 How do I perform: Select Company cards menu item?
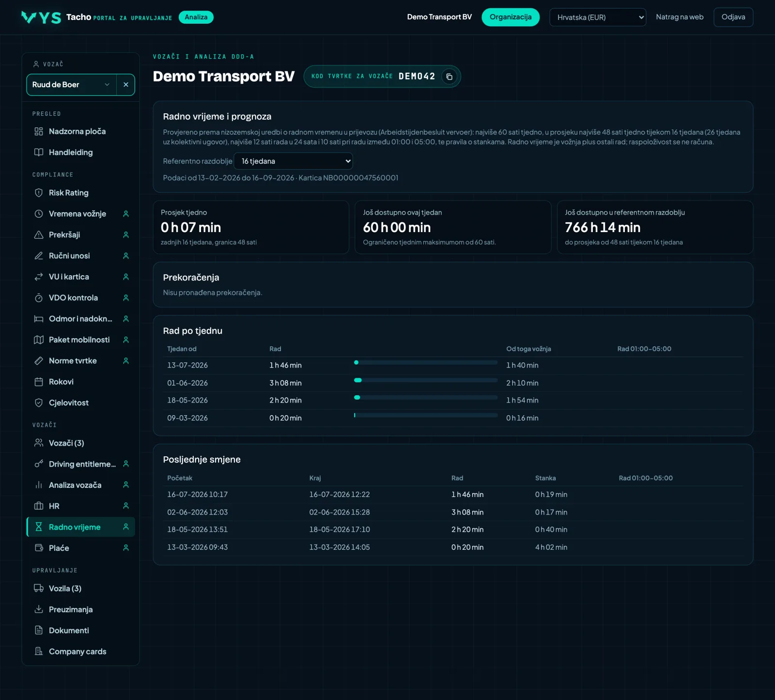click(80, 652)
